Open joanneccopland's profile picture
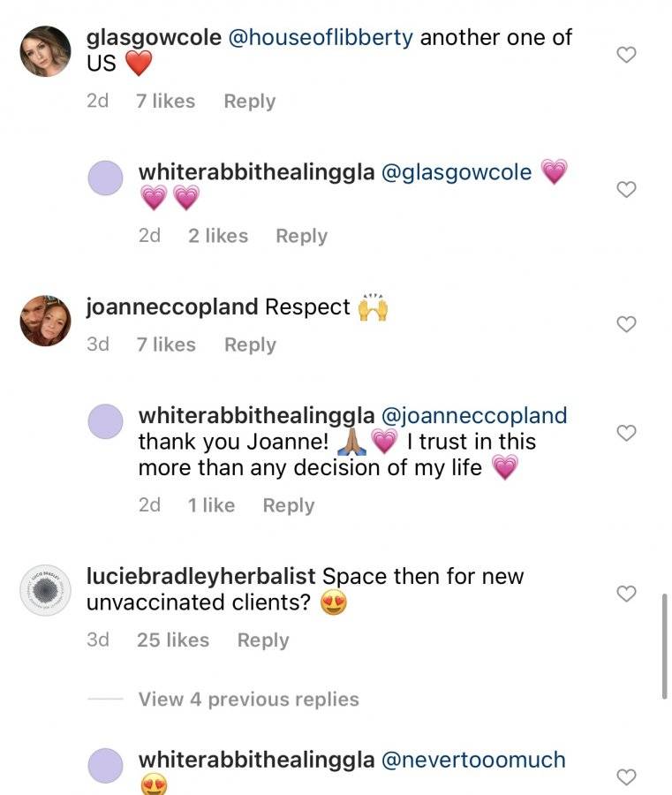672x795 pixels. [45, 321]
